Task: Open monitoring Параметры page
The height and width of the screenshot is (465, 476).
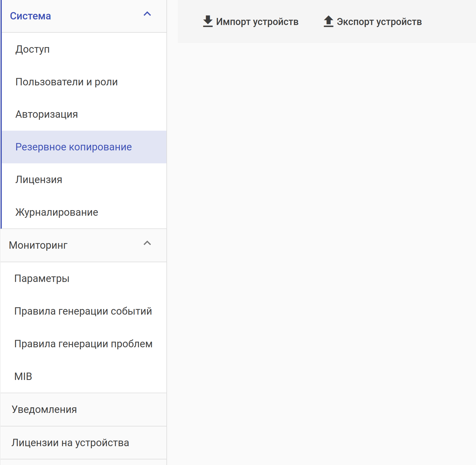Action: pyautogui.click(x=42, y=278)
